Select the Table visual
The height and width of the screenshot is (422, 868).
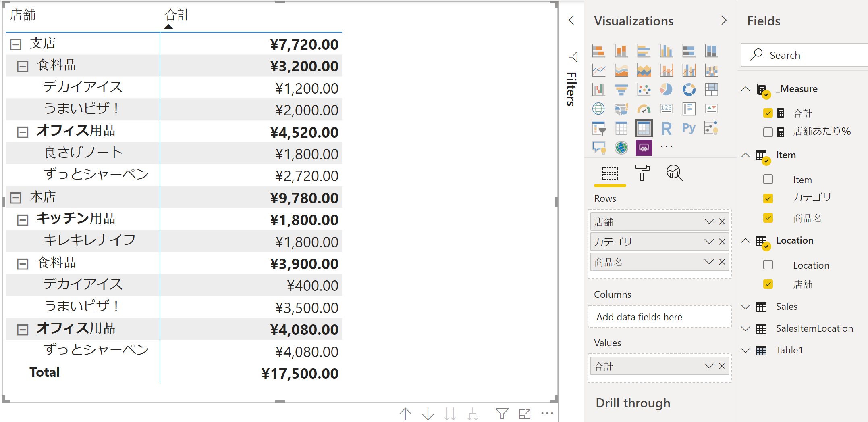tap(621, 128)
